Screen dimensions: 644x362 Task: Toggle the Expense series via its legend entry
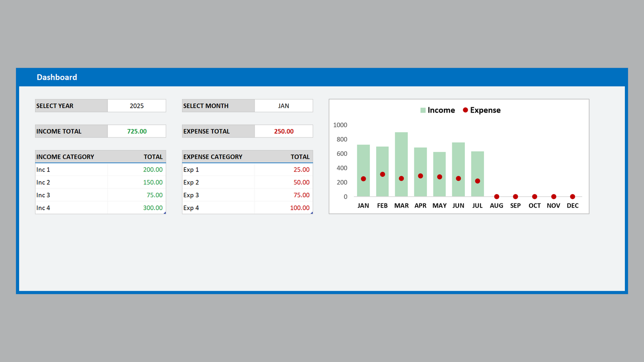(x=486, y=110)
